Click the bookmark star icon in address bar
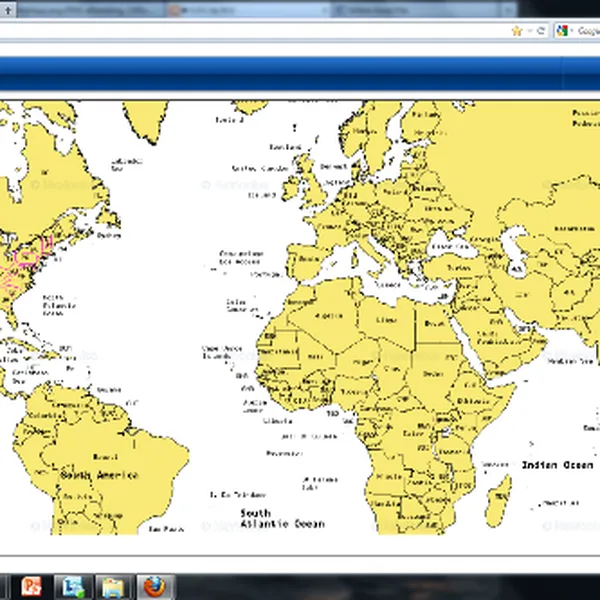The image size is (600, 600). click(517, 31)
